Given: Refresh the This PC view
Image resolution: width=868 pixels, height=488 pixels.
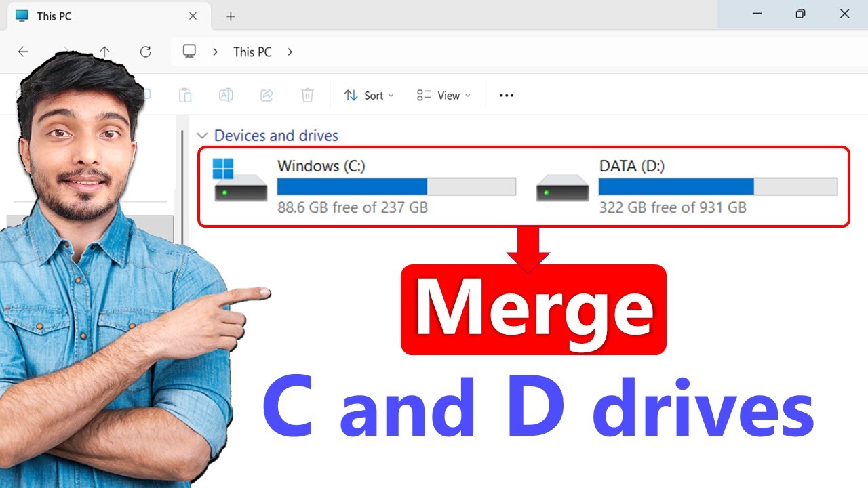Looking at the screenshot, I should point(145,52).
